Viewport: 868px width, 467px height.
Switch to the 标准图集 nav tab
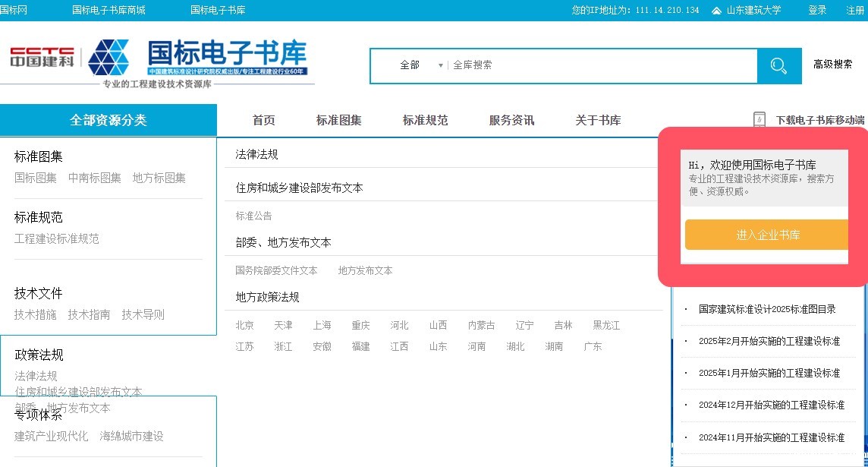point(338,120)
